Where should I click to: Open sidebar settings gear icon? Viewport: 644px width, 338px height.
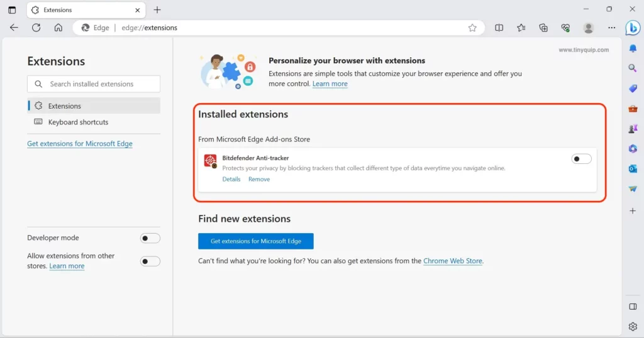[633, 327]
